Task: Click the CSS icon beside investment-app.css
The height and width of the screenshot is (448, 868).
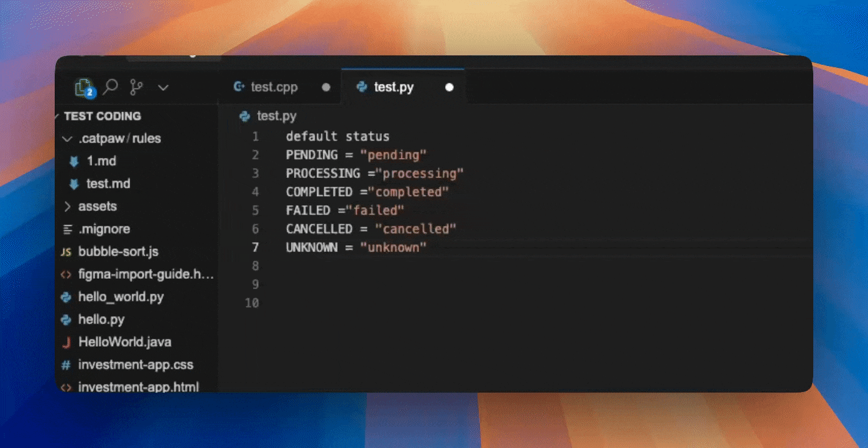Action: pos(66,365)
